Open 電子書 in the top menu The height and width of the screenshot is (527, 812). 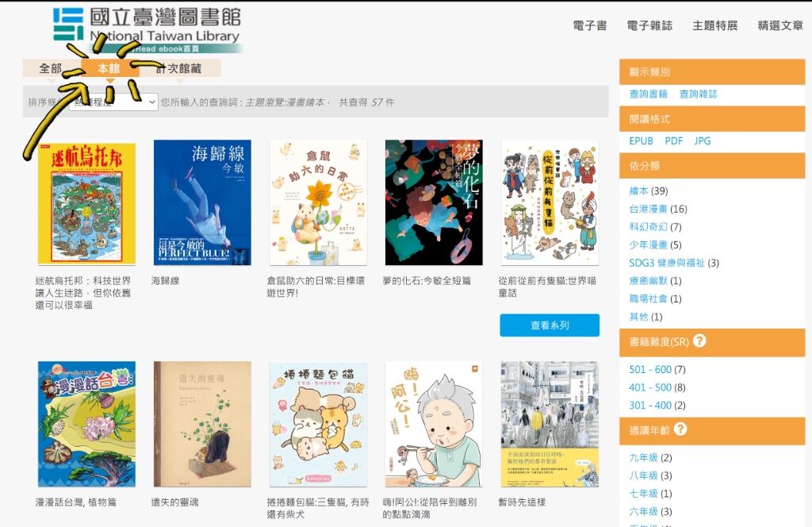tap(590, 25)
